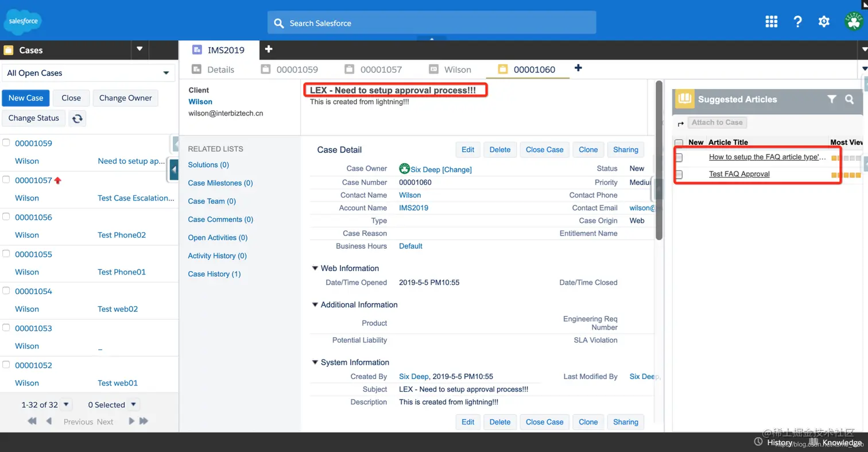This screenshot has width=868, height=452.
Task: Open the Case Comments (0) related list link
Action: (x=220, y=219)
